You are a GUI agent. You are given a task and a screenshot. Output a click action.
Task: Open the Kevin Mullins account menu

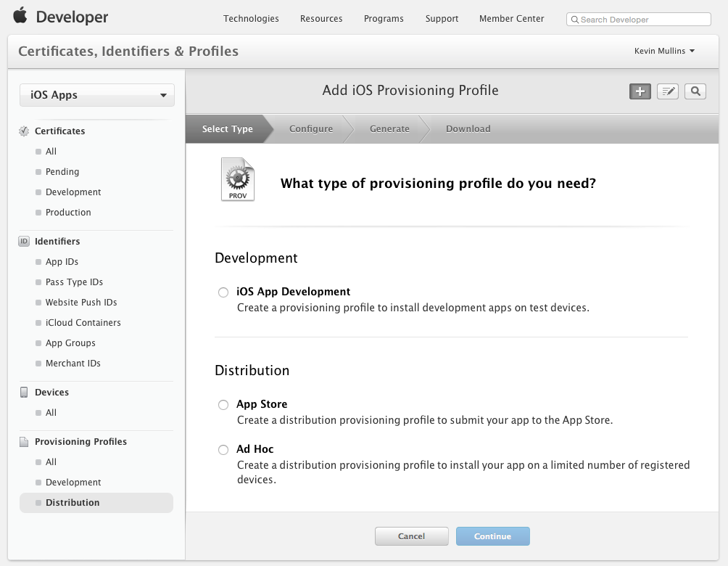tap(665, 51)
